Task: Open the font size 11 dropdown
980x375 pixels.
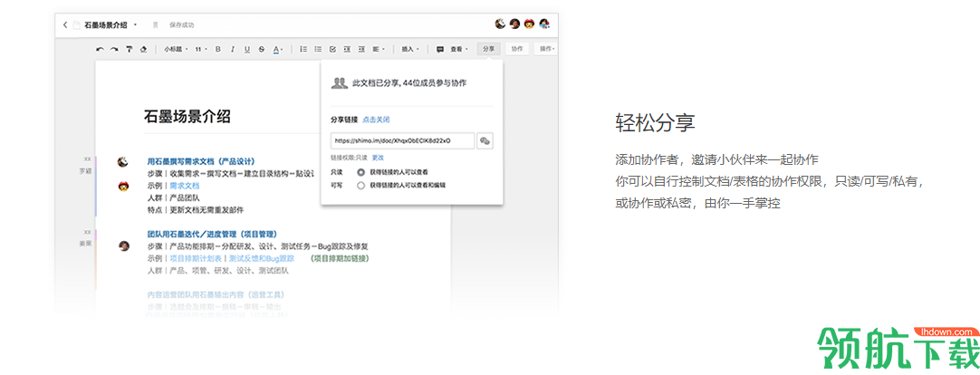Action: coord(201,49)
